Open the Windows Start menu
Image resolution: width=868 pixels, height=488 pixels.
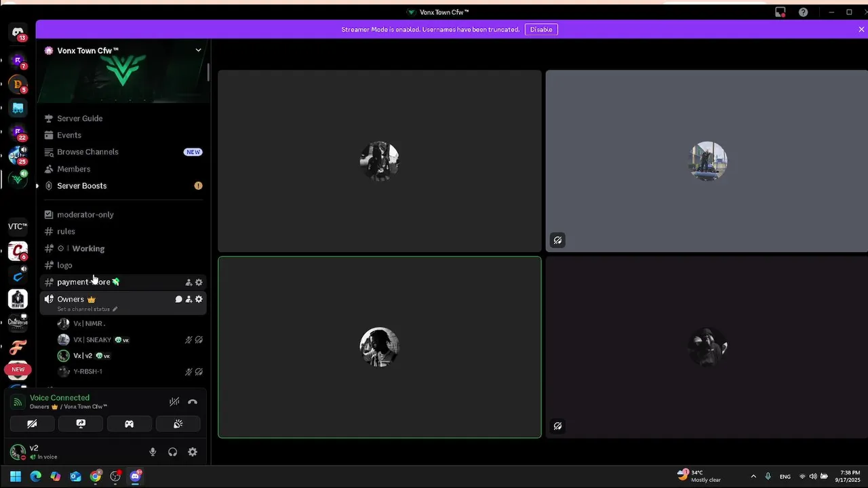pos(16,476)
